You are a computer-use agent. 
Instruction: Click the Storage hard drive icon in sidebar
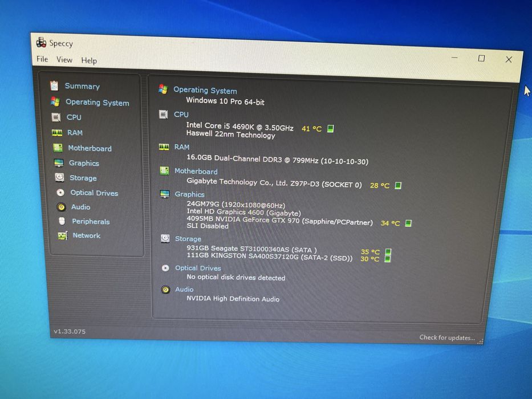60,177
